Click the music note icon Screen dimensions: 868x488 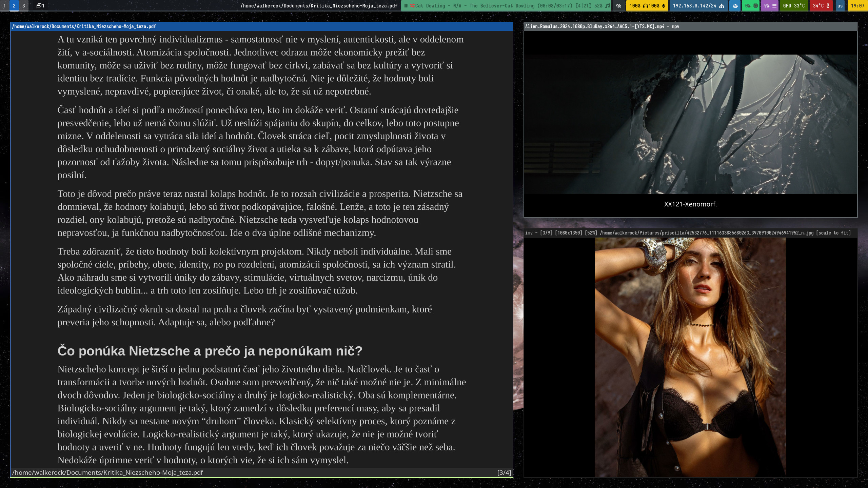(607, 6)
